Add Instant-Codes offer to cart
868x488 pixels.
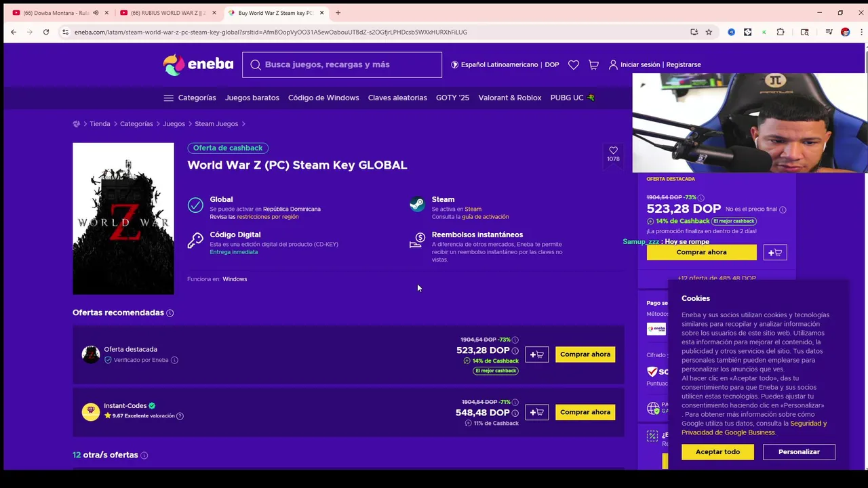coord(536,412)
